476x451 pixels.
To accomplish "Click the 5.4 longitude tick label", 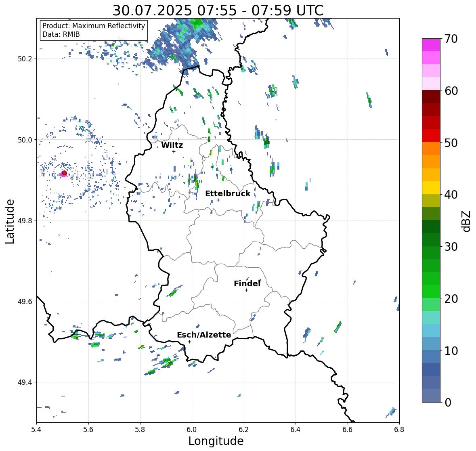I will pyautogui.click(x=36, y=430).
